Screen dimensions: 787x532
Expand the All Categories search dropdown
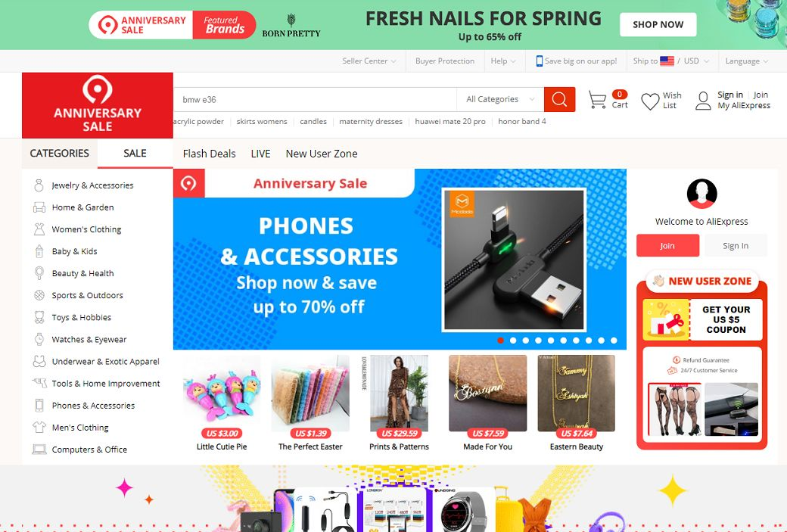click(x=500, y=99)
